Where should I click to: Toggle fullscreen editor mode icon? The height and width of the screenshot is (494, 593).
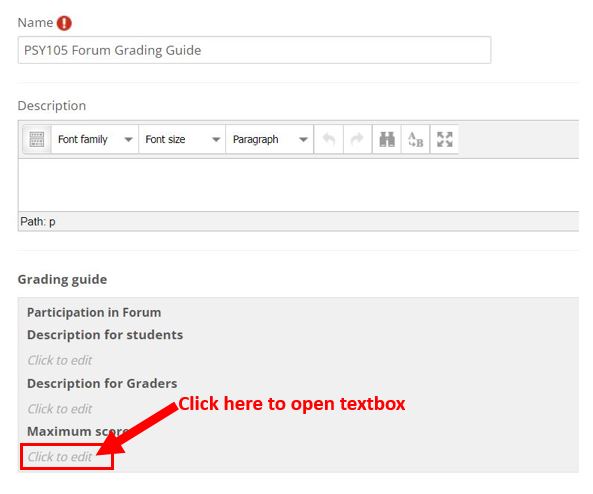(x=444, y=140)
